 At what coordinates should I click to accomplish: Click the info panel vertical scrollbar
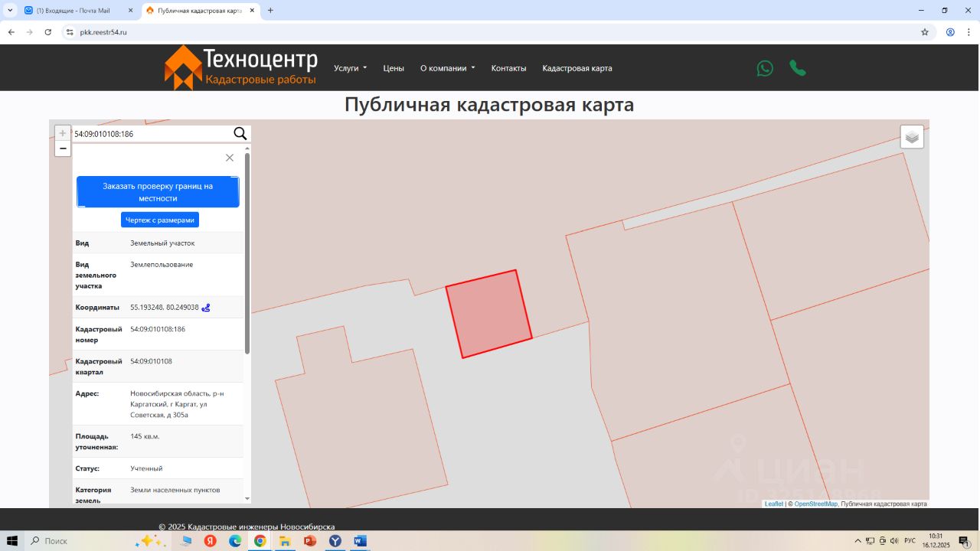click(x=247, y=253)
